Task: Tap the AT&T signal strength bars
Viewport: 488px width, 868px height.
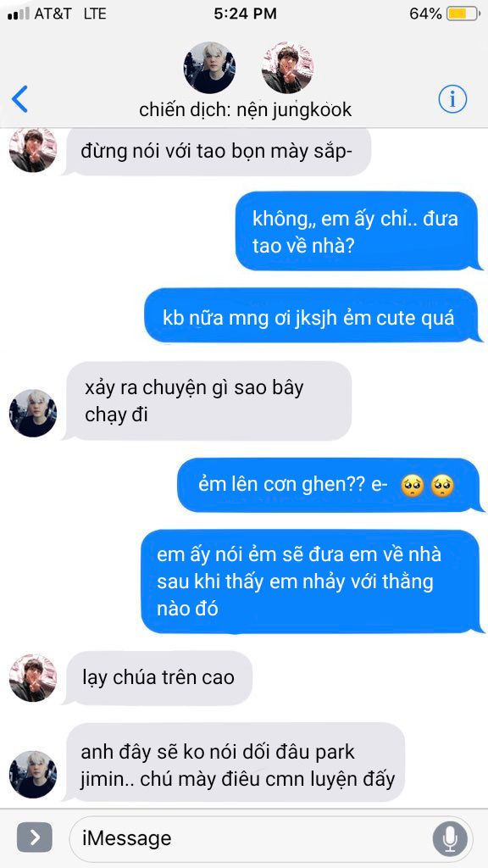Action: point(19,14)
